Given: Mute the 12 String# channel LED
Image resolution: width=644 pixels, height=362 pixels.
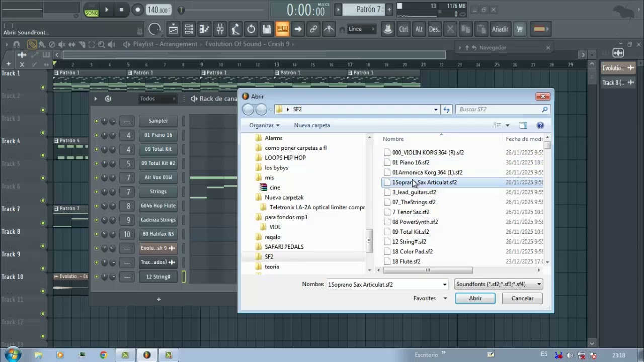Looking at the screenshot, I should click(96, 277).
